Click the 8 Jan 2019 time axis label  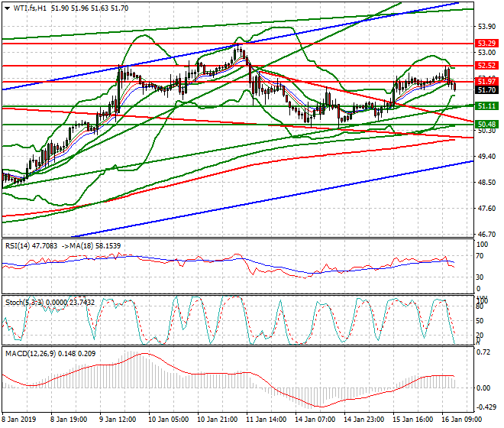(x=19, y=420)
